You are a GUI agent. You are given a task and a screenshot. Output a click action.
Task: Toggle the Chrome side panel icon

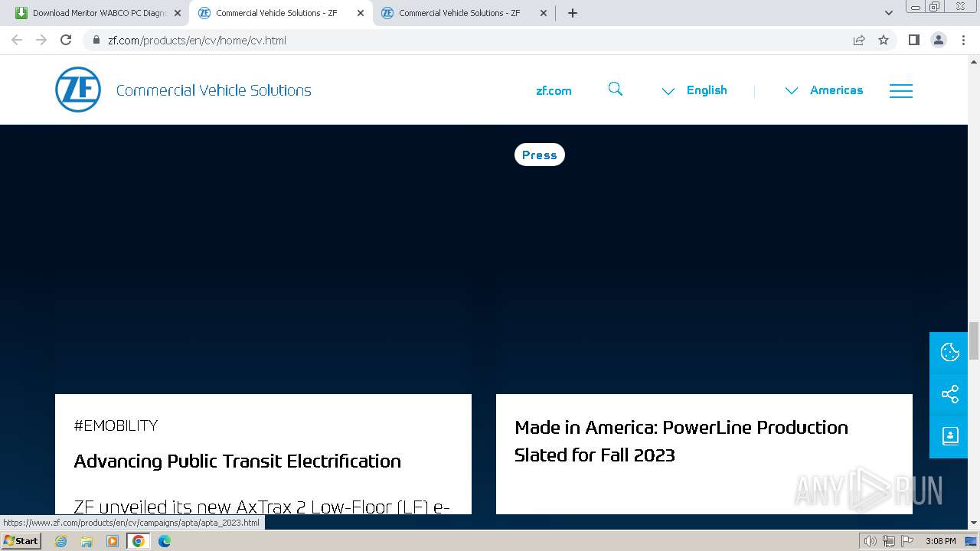[x=913, y=40]
